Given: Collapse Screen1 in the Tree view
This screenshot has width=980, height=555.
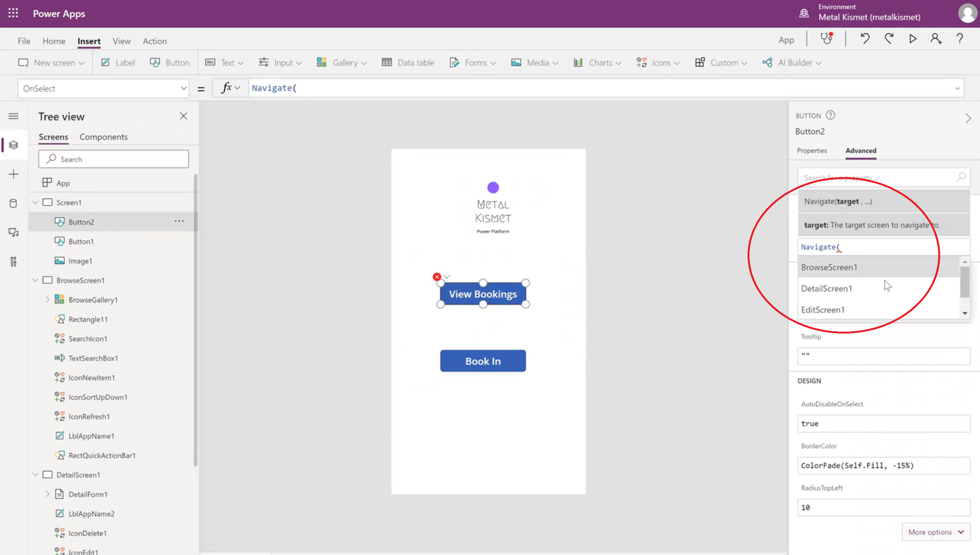Looking at the screenshot, I should (35, 202).
